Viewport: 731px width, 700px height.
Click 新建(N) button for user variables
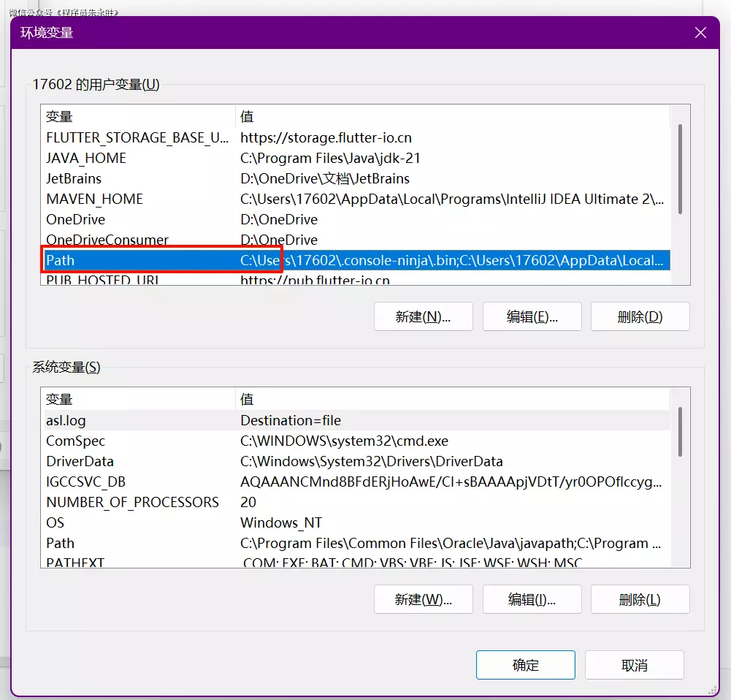[x=423, y=316]
